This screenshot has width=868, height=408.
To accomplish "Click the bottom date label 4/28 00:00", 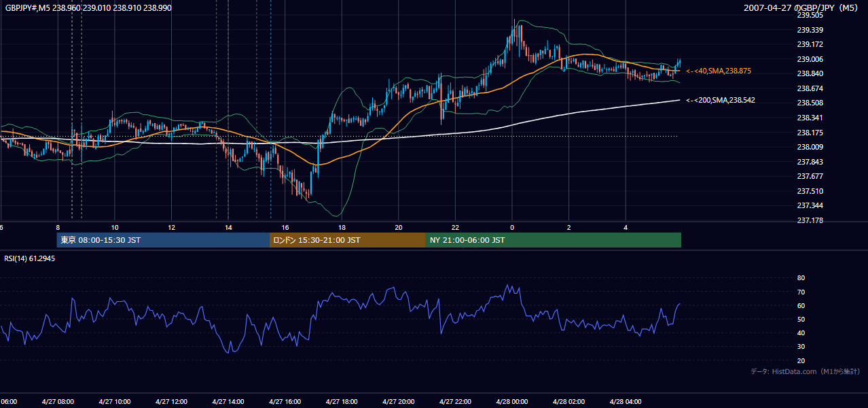I will click(x=511, y=401).
